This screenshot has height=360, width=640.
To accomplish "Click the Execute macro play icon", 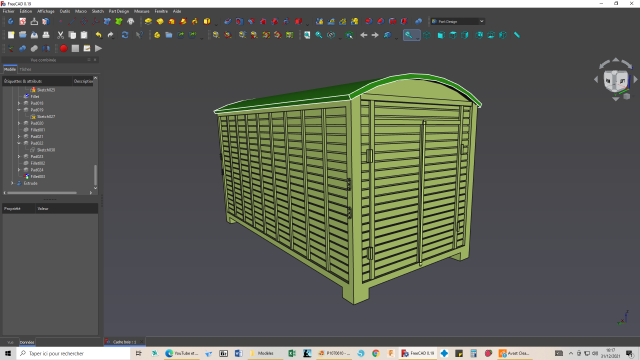I will tap(98, 49).
